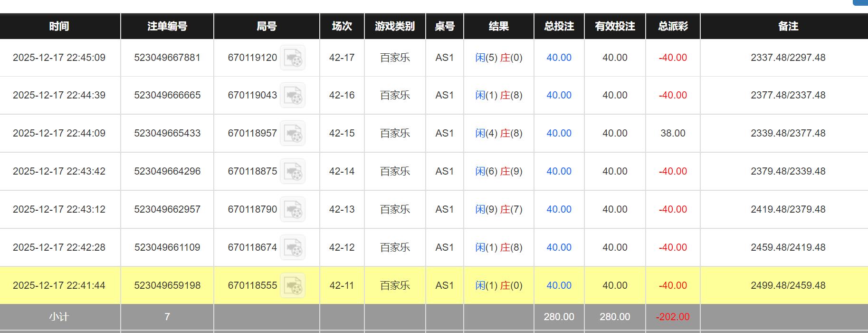Click the 游戏类别 column header

(395, 26)
